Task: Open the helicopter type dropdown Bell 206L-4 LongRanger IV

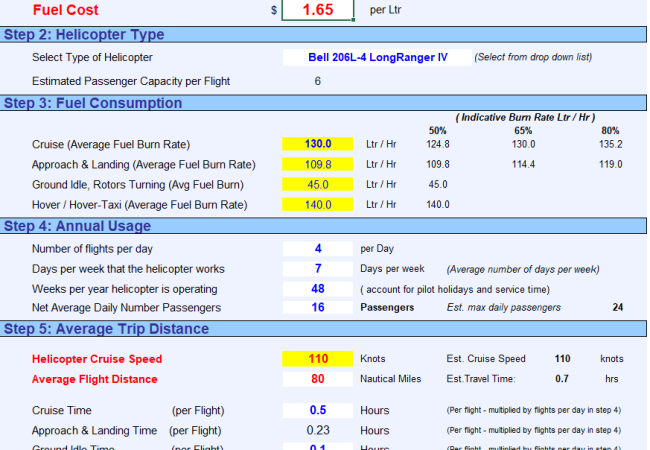Action: point(377,57)
